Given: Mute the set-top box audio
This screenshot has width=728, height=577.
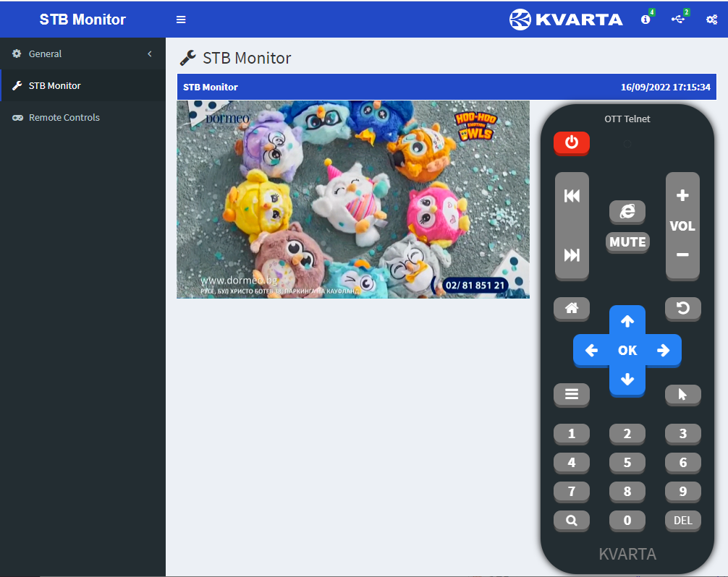Looking at the screenshot, I should [627, 242].
